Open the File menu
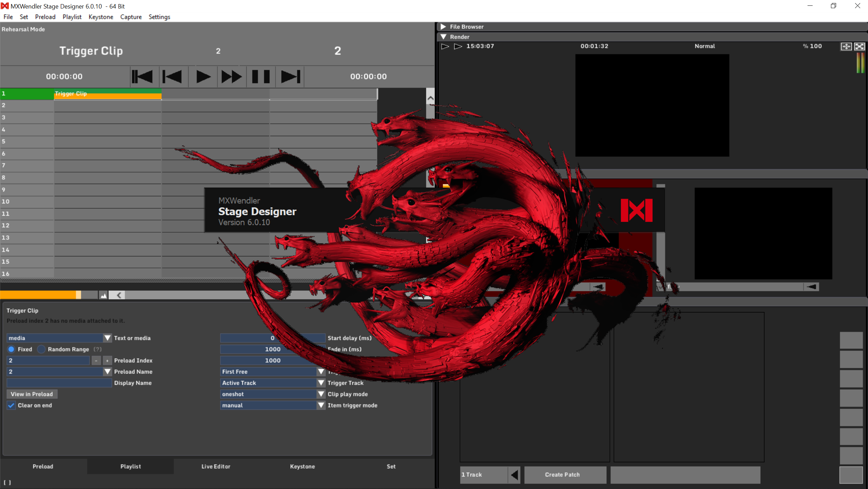The height and width of the screenshot is (489, 868). [8, 17]
